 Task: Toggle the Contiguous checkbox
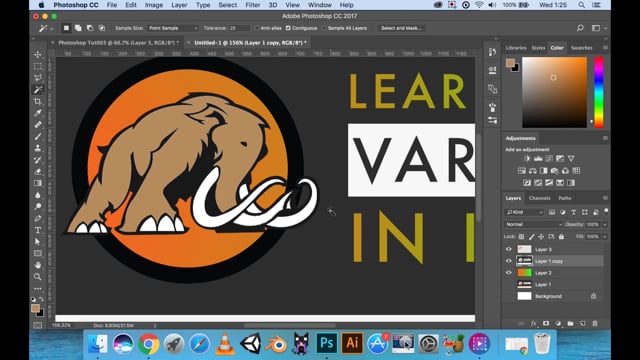(288, 28)
